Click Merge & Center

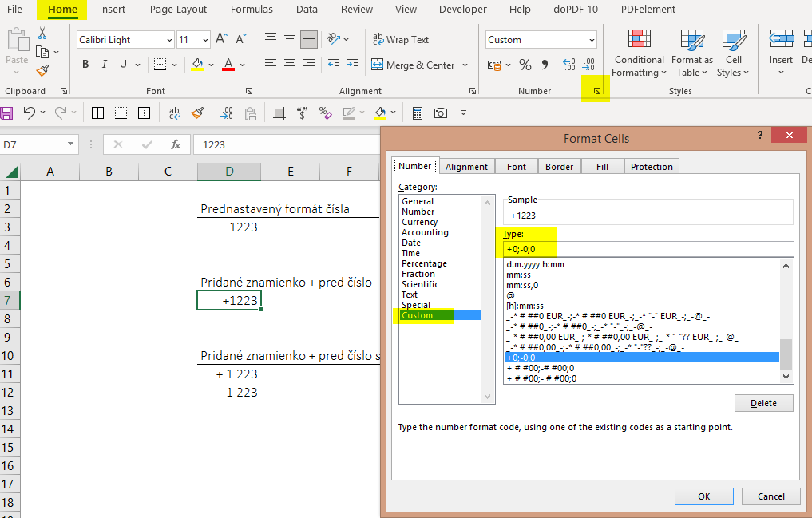[413, 65]
